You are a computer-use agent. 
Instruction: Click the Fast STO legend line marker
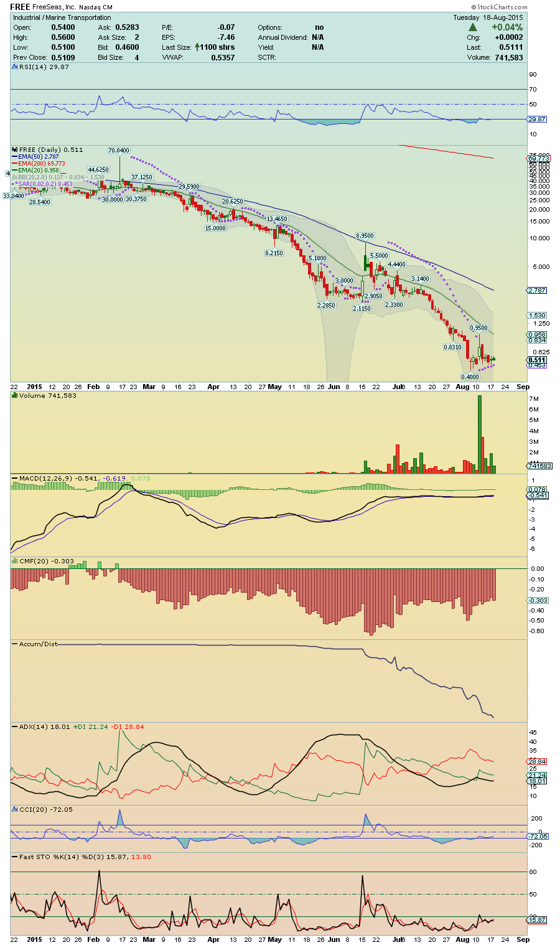(x=15, y=857)
